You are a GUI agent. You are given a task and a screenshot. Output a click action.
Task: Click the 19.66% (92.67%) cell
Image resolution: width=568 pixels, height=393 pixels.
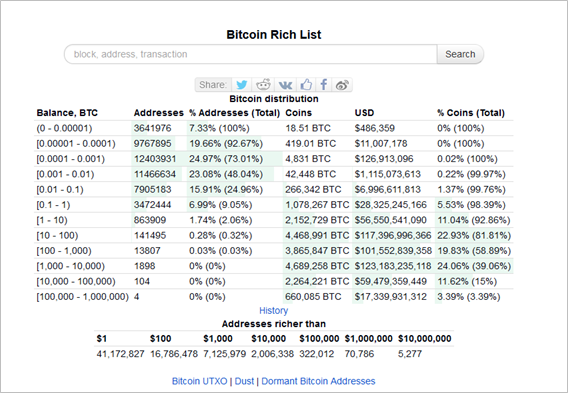[226, 143]
